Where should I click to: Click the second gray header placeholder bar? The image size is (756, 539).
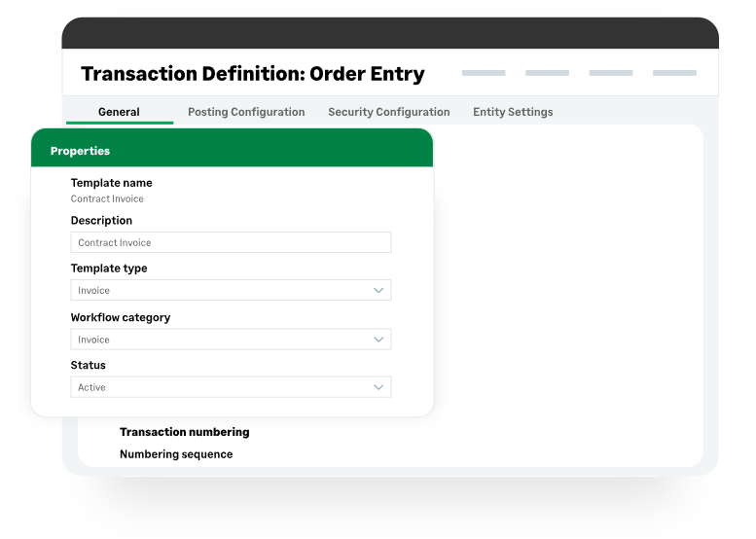point(547,73)
